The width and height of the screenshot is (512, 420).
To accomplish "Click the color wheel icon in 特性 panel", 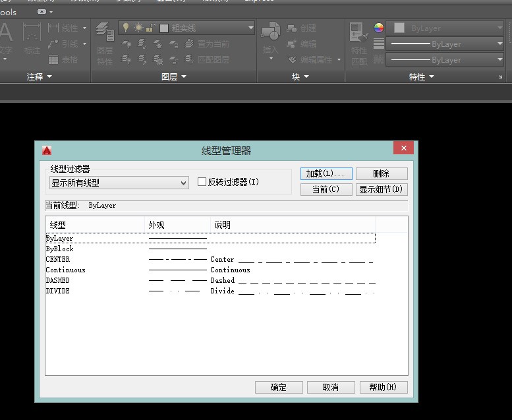I will pos(379,28).
